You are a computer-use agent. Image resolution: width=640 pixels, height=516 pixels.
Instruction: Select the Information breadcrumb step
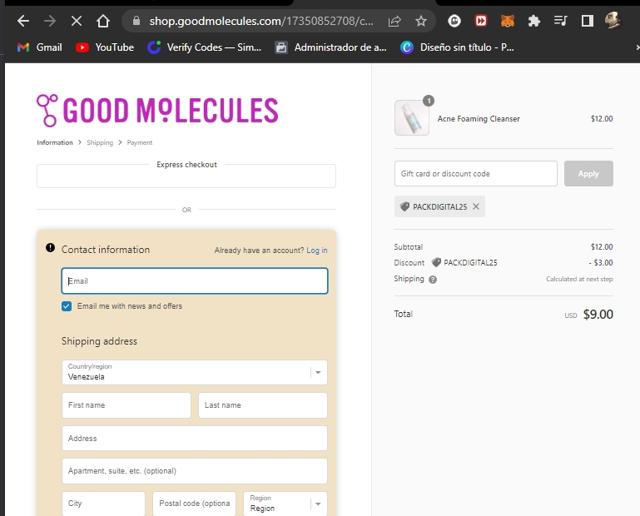coord(55,142)
